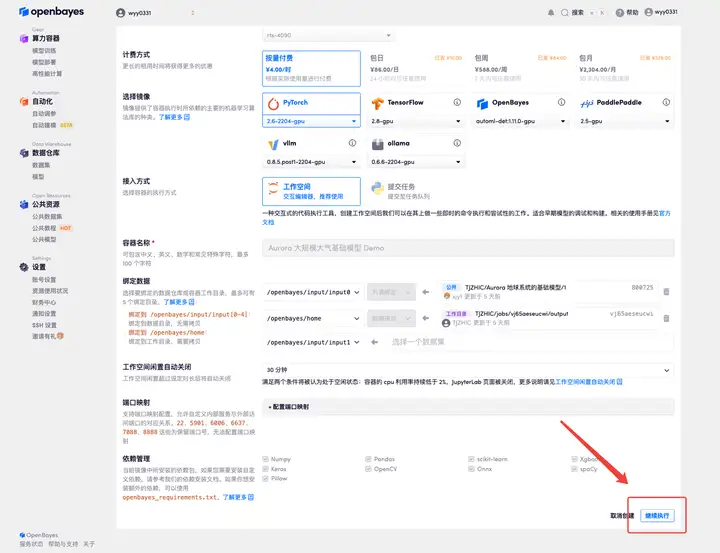Screen dimensions: 720x553
Task: Show TensorFlow image info icon
Action: [x=457, y=102]
